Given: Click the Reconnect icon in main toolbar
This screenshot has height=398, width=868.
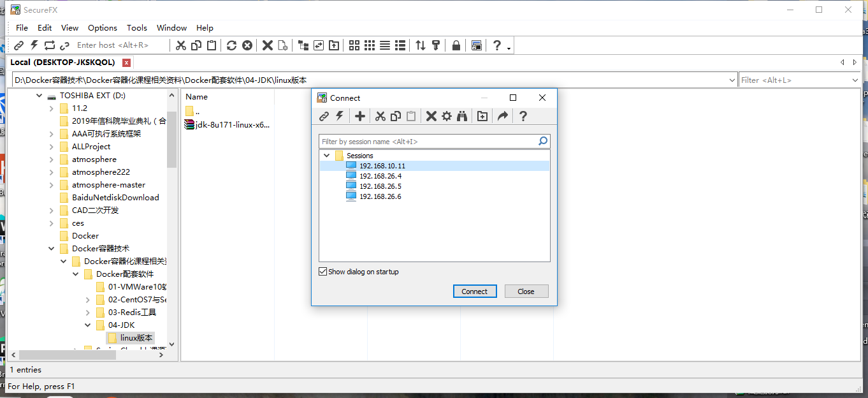Looking at the screenshot, I should click(x=50, y=45).
